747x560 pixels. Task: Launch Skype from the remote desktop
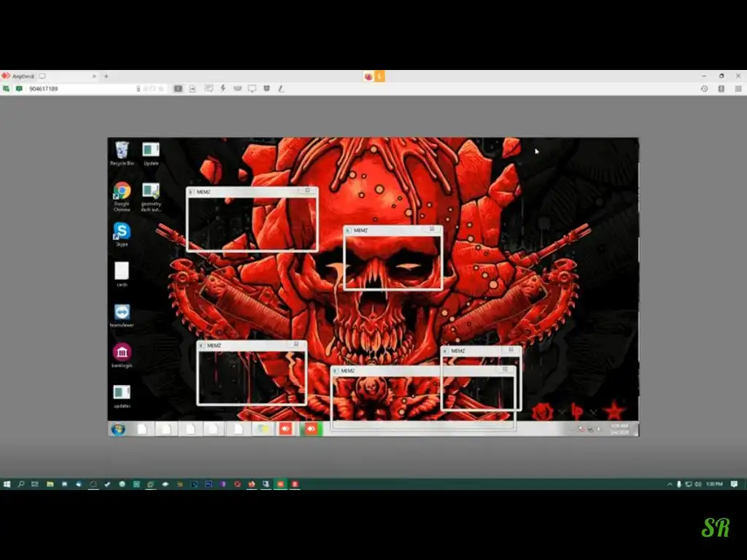click(122, 234)
